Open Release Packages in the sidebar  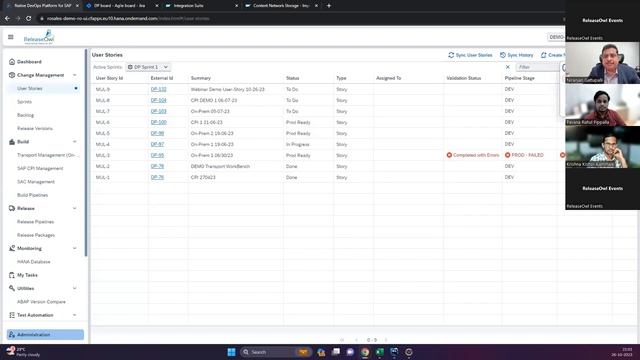[36, 235]
